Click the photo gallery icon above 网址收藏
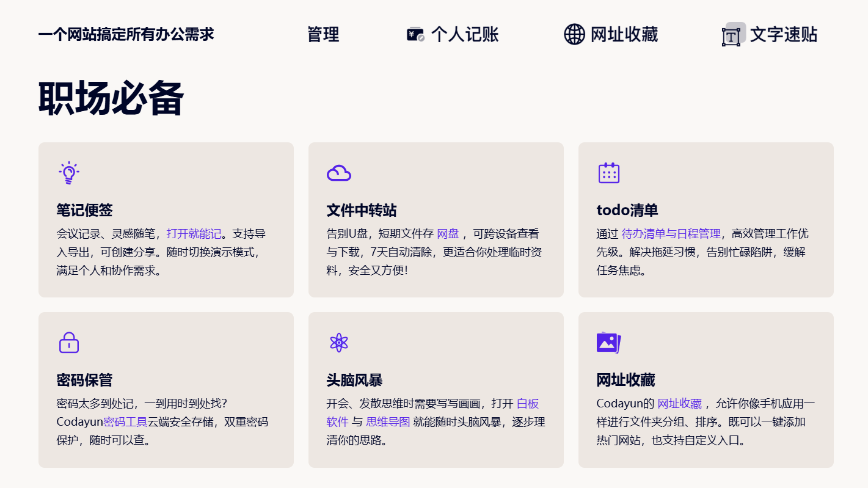This screenshot has width=868, height=488. point(608,343)
